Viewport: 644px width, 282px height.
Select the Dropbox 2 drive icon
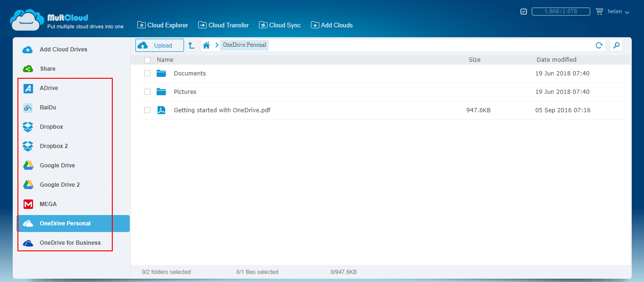[28, 146]
